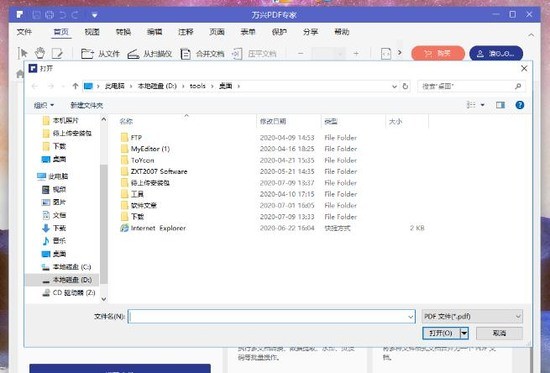Switch to the 转换 tab
The width and height of the screenshot is (550, 373).
pyautogui.click(x=123, y=32)
